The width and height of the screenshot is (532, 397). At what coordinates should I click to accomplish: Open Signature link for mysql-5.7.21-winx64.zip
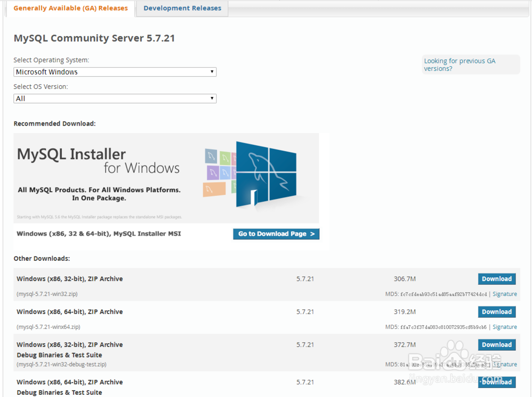(x=504, y=327)
